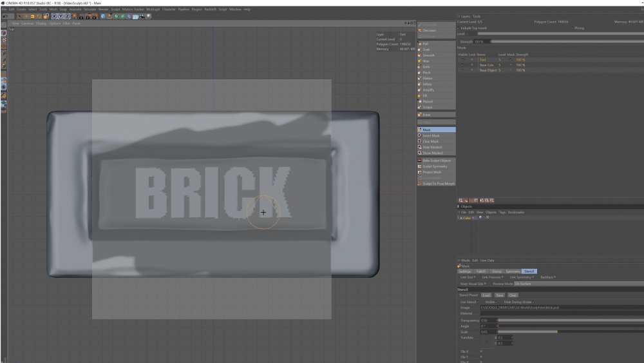Select the Pinch sculpt brush
Viewport: 644px width, 363px height.
(x=436, y=72)
